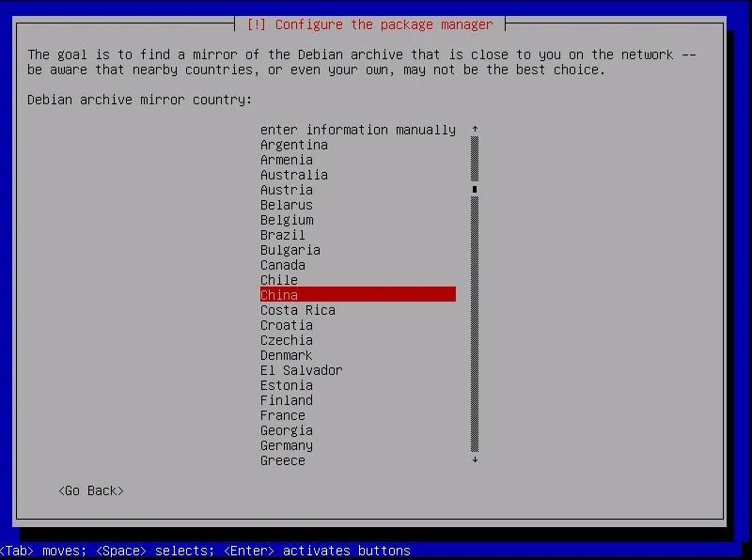This screenshot has width=752, height=560.
Task: Choose Croatia as mirror country
Action: coord(358,325)
